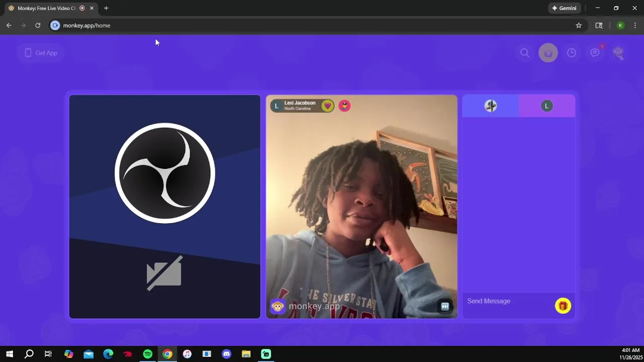644x362 pixels.
Task: Select your own avatar chat tab
Action: (491, 106)
